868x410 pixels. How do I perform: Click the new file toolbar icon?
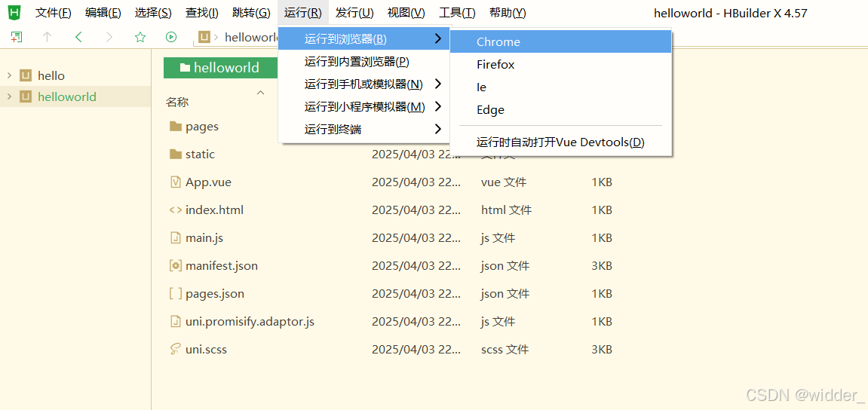pyautogui.click(x=17, y=37)
